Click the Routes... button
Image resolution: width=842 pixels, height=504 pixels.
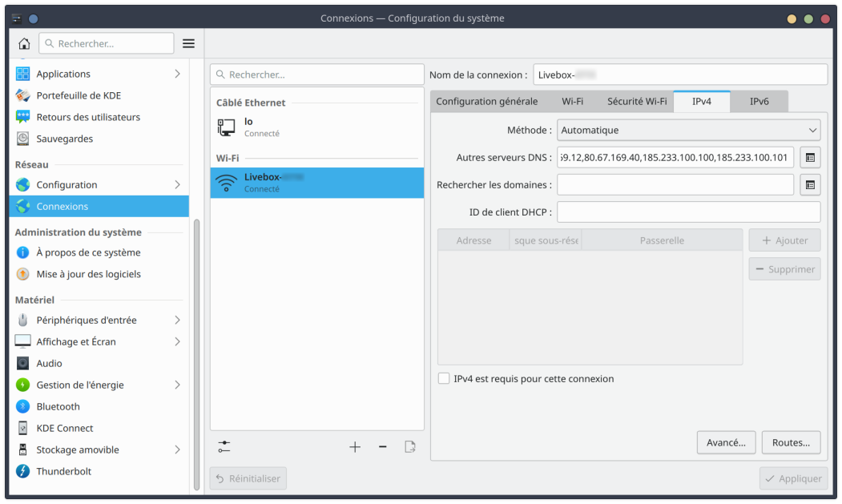pyautogui.click(x=791, y=442)
